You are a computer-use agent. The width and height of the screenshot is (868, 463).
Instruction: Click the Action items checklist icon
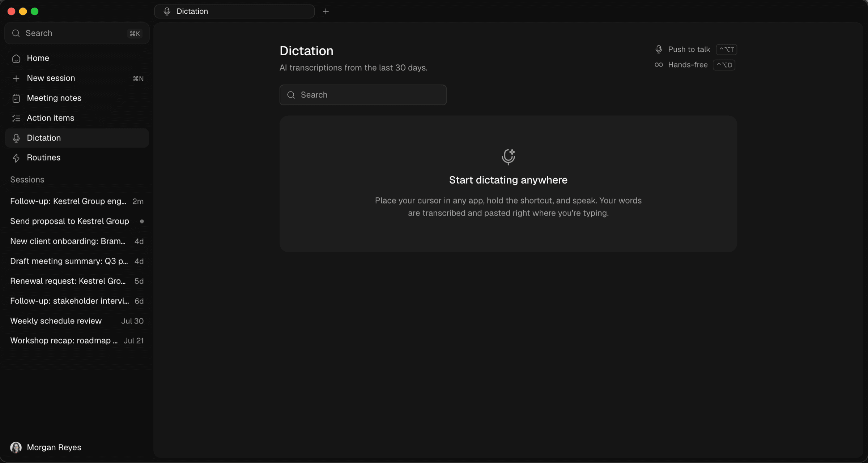(16, 118)
